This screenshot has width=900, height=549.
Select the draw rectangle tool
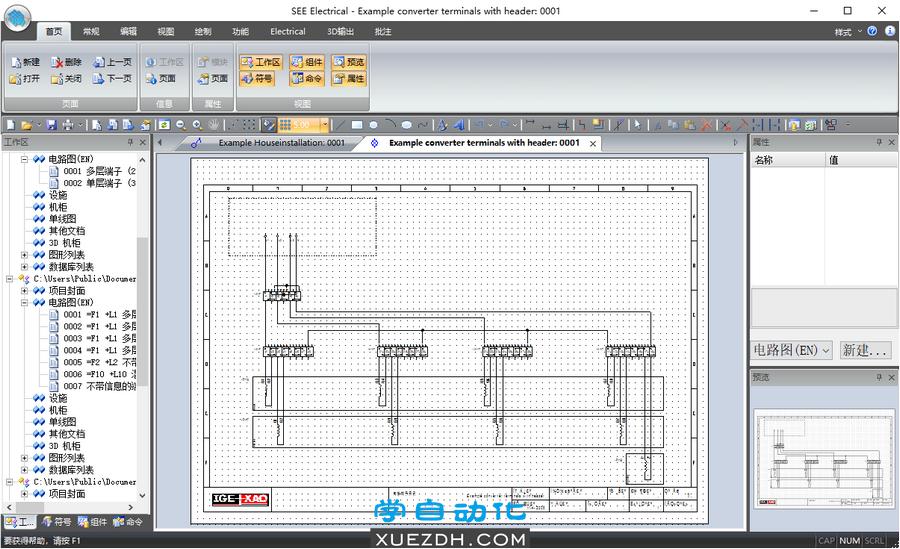click(356, 125)
